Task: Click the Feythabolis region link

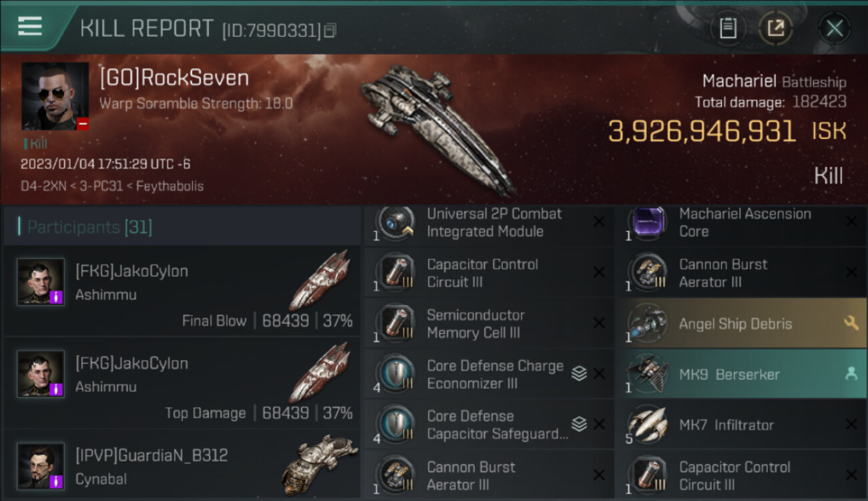Action: click(x=170, y=186)
